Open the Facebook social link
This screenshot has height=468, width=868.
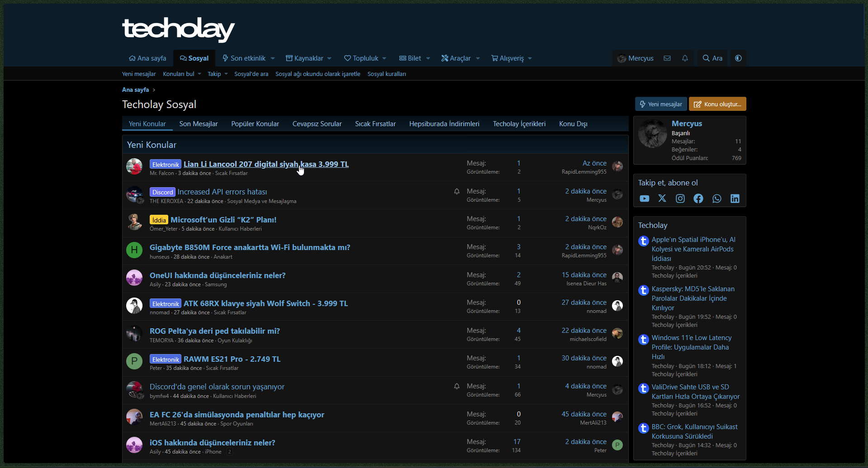coord(698,199)
